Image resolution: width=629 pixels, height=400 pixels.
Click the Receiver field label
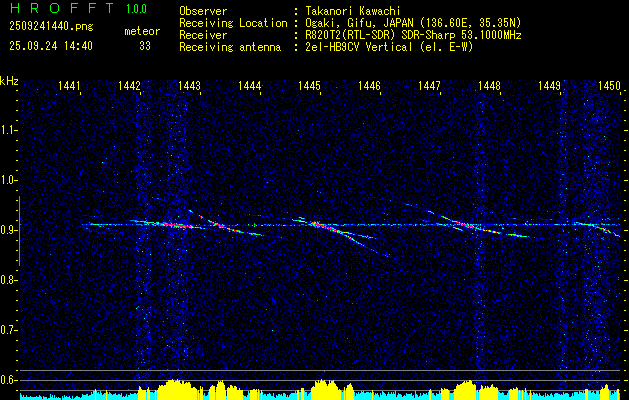click(x=203, y=35)
